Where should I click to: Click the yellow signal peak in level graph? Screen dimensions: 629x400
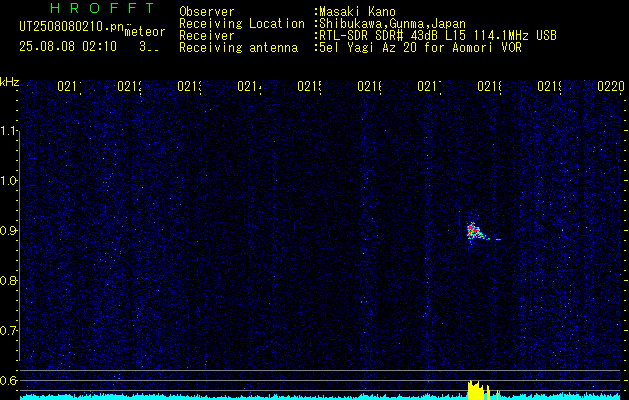click(x=477, y=390)
